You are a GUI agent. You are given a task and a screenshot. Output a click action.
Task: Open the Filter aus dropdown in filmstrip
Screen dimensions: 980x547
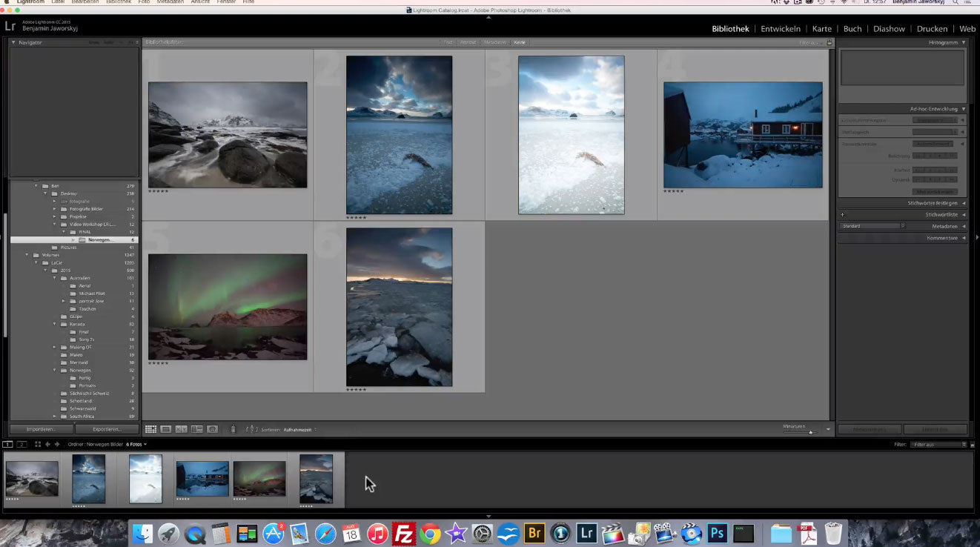pos(940,444)
